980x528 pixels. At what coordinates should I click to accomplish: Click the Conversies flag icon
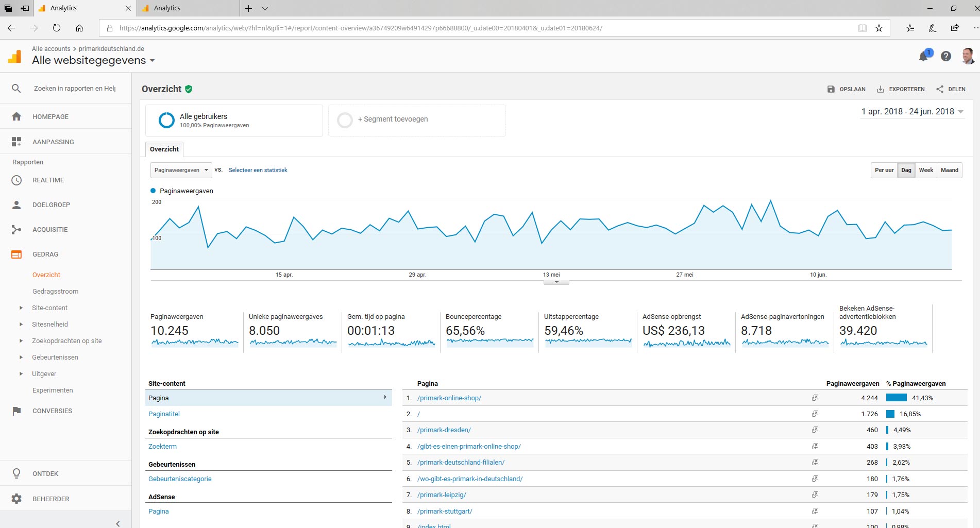(16, 411)
